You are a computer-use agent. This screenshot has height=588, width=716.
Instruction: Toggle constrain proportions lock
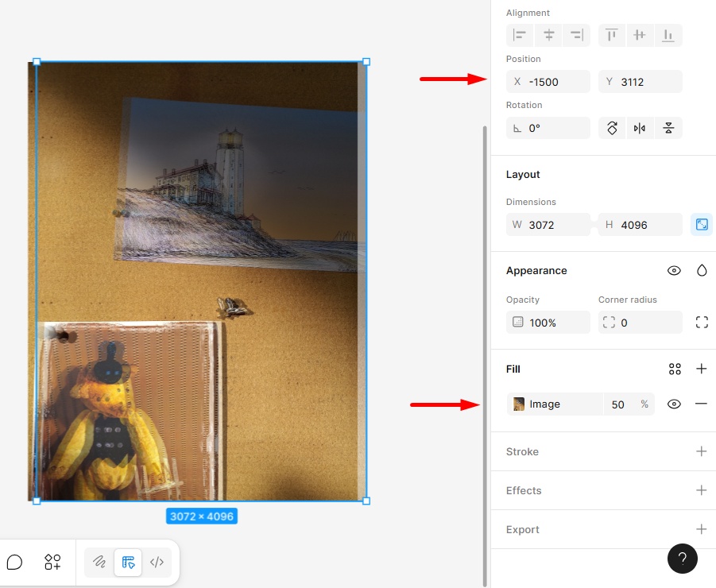click(702, 225)
